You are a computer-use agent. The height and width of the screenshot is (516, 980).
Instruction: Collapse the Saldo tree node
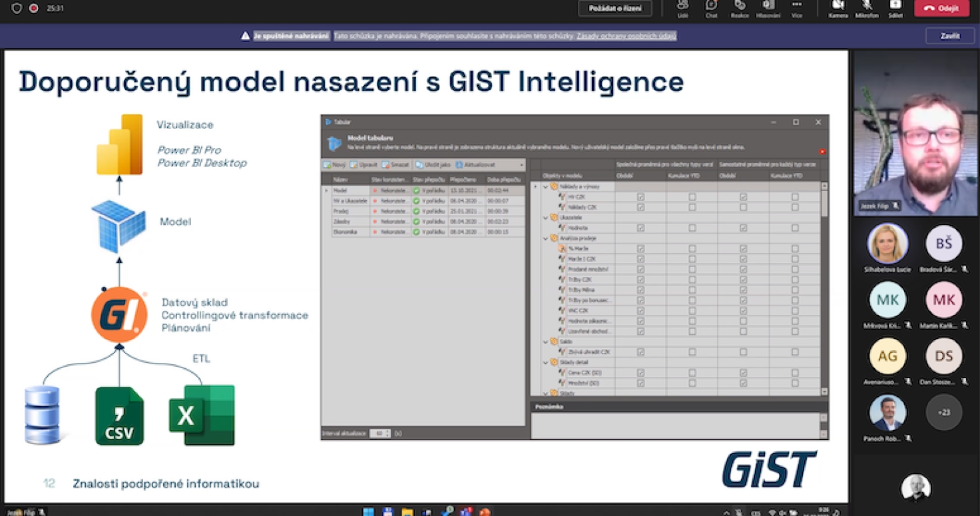coord(545,342)
